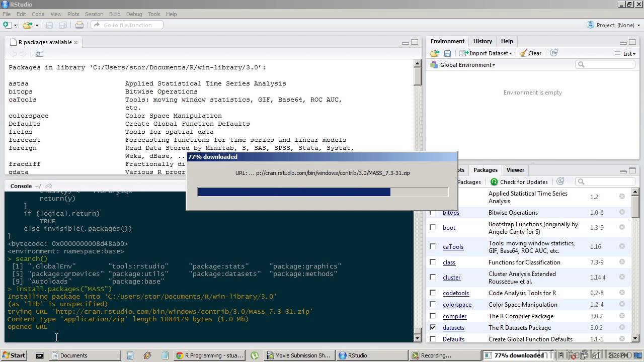Viewport: 644px width, 362px height.
Task: Open the Project: (None) menu
Action: tap(614, 25)
